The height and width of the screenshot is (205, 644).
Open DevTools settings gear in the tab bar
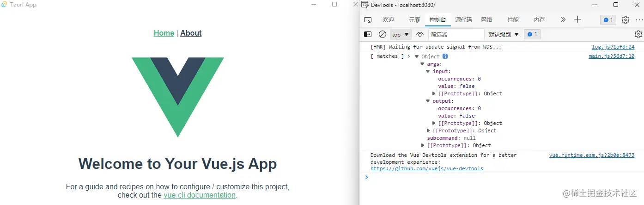pos(626,20)
